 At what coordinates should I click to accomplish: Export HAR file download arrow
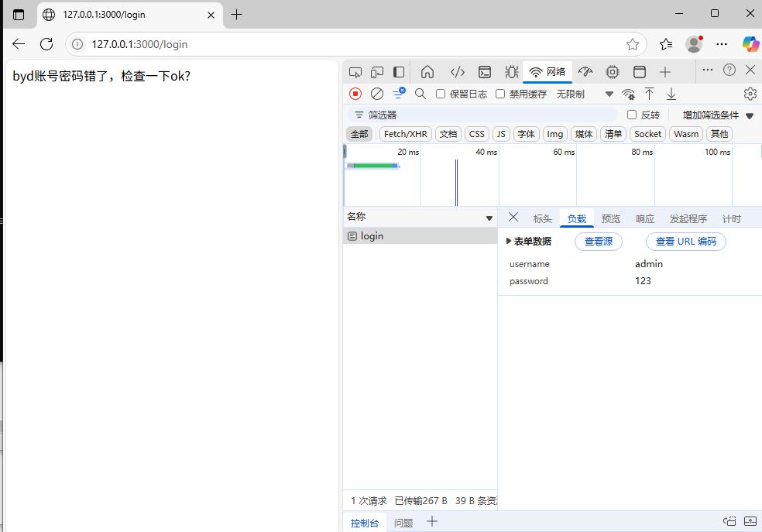(x=671, y=94)
